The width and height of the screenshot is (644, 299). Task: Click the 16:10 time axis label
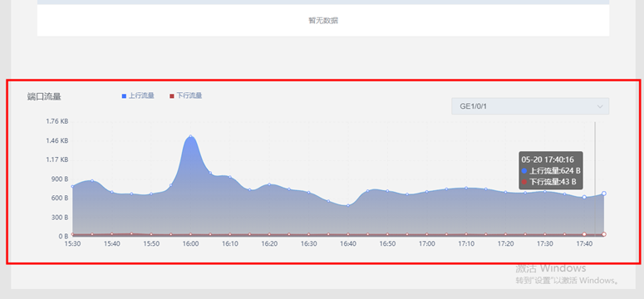click(230, 243)
